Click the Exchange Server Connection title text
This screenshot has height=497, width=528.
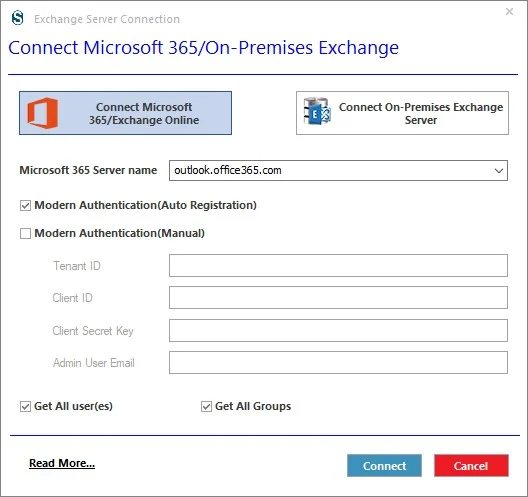107,19
